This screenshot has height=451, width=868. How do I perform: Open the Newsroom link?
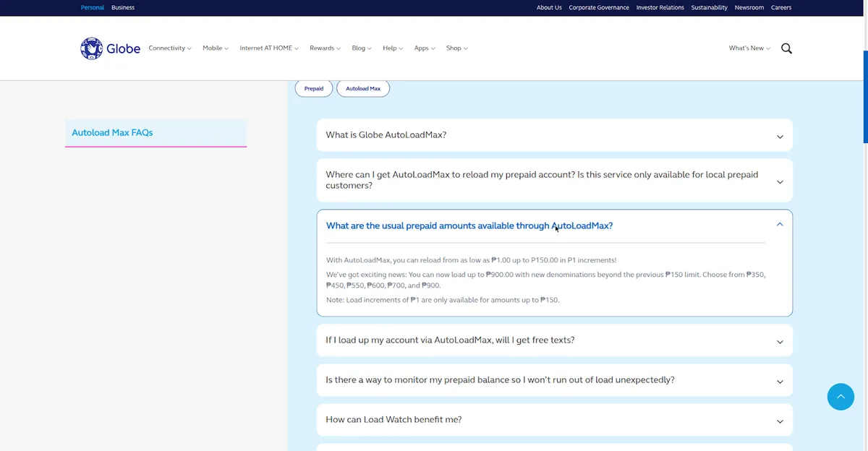(749, 8)
